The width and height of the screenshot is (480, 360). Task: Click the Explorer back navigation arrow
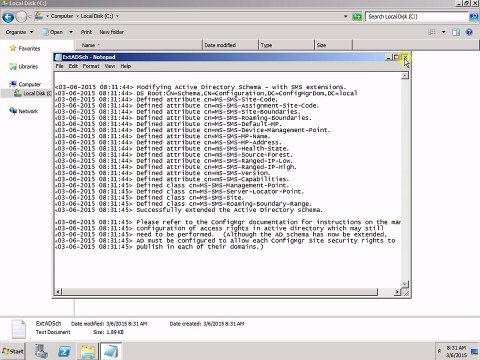pos(8,16)
